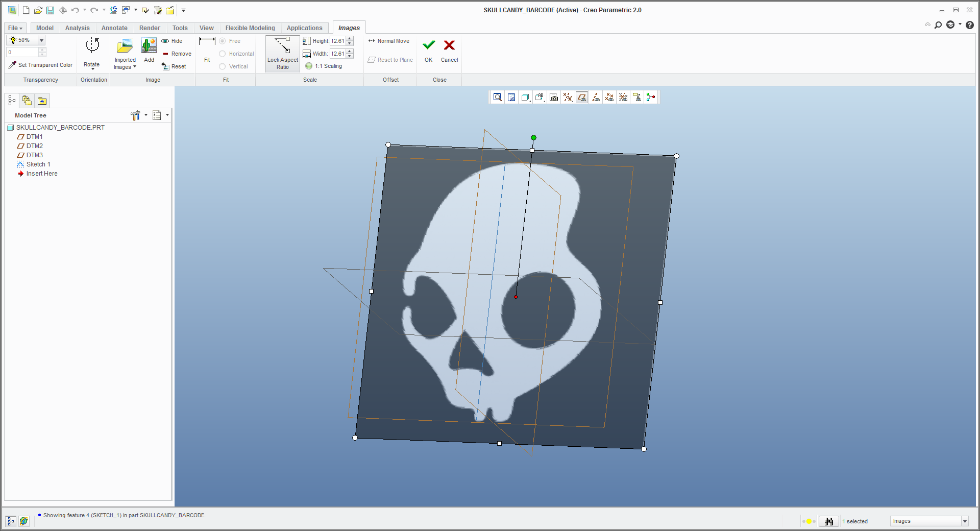The image size is (980, 531).
Task: Click the Rotate orientation icon
Action: coord(92,45)
